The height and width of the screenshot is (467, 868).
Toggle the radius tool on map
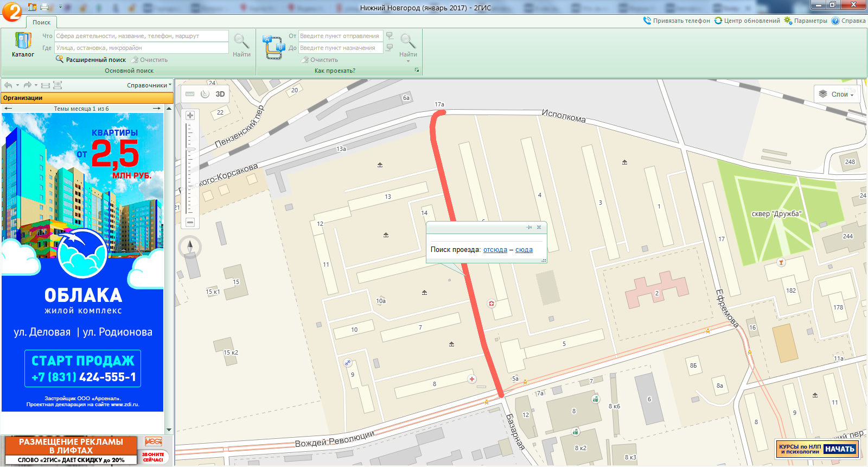click(205, 94)
